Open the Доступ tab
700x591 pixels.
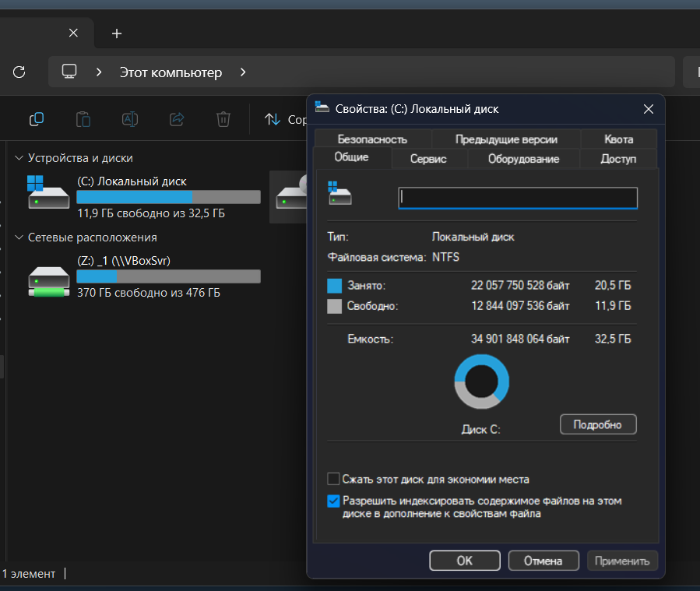click(618, 159)
